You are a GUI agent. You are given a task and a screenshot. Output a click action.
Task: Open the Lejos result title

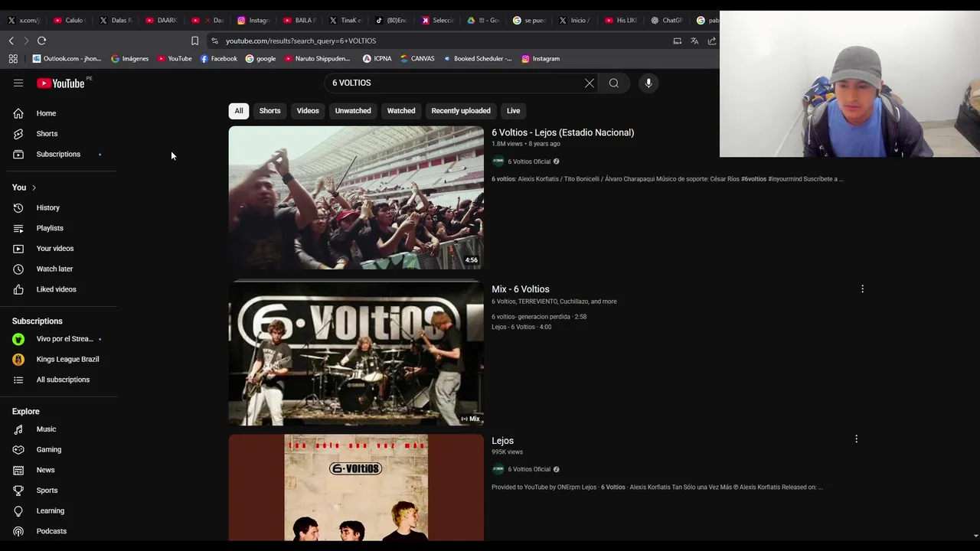[503, 441]
